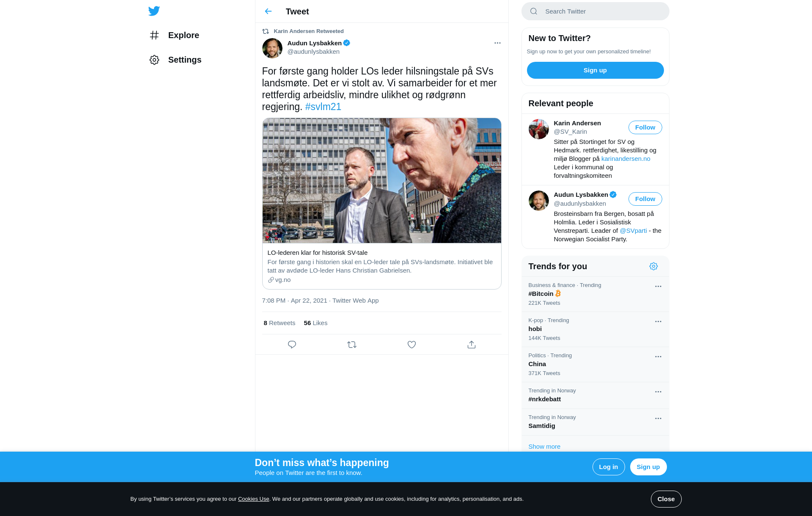Reply to the tweet using comment icon
812x516 pixels.
(292, 345)
